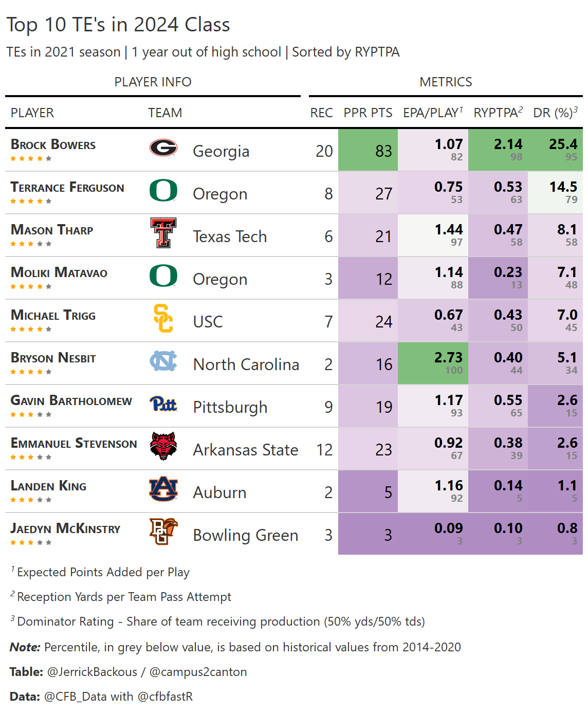This screenshot has height=713, width=588.
Task: Click player name Brock Bowers
Action: [53, 145]
